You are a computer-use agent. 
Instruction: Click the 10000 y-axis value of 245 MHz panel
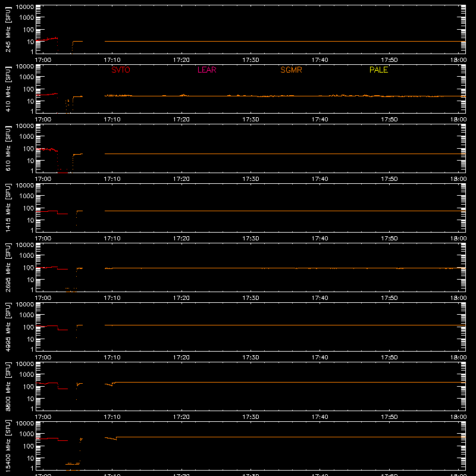click(x=25, y=7)
